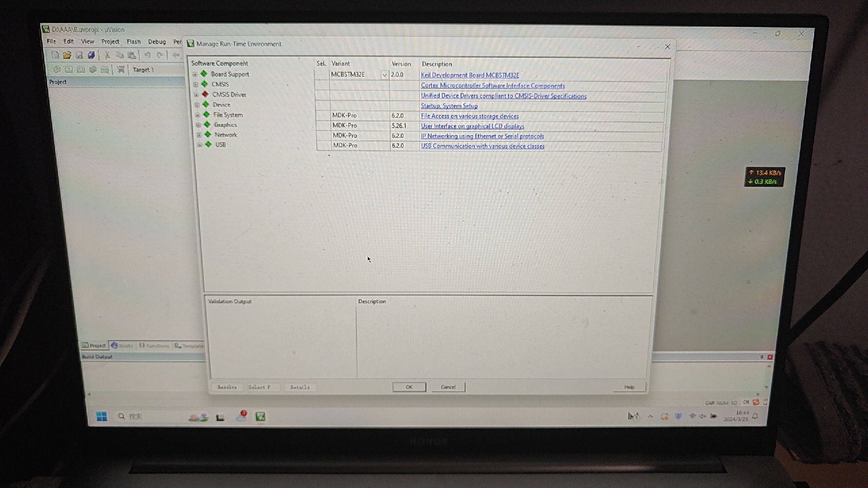Click the red CMSIS Driver diamond icon
The image size is (868, 488).
click(x=205, y=94)
